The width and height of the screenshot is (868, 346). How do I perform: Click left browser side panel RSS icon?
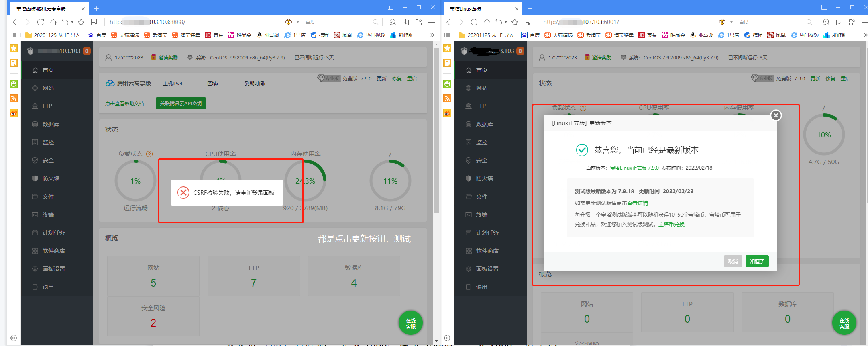(x=14, y=98)
